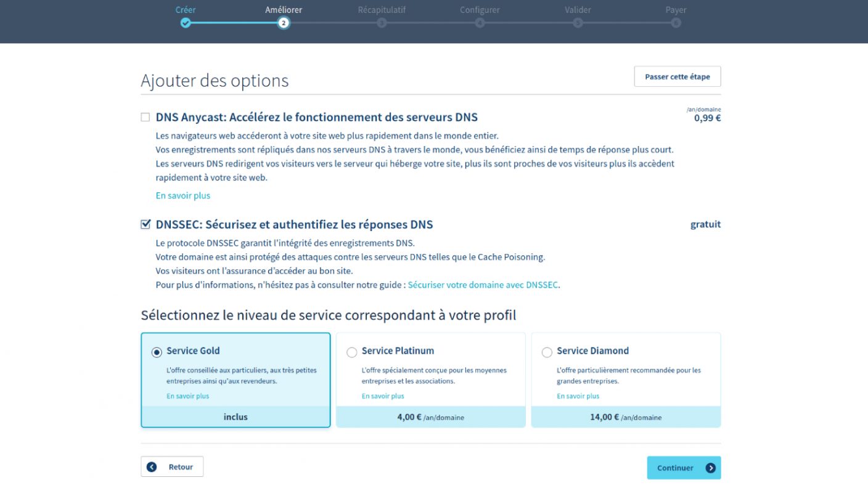The width and height of the screenshot is (868, 488).
Task: Select the Service Gold radio button
Action: tap(157, 352)
